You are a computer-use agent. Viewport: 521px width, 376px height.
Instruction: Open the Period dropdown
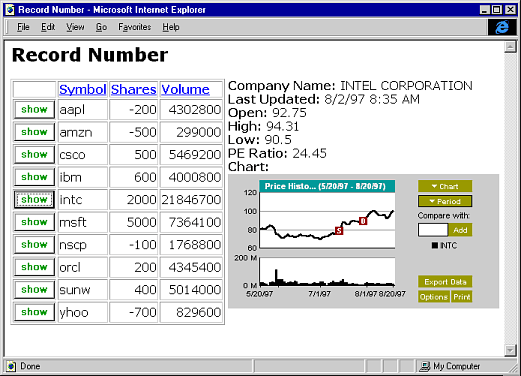tap(445, 201)
